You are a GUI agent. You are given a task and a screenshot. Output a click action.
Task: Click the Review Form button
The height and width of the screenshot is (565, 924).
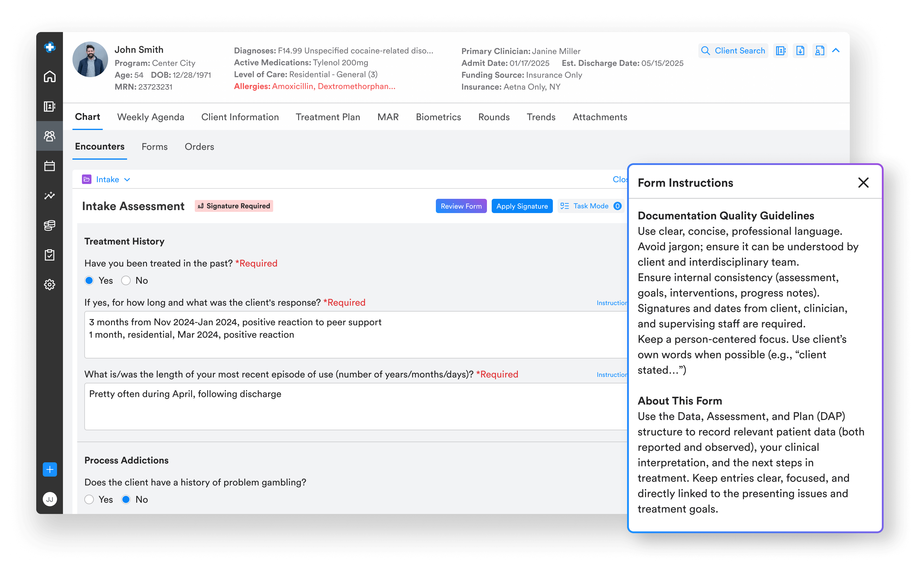pos(461,206)
